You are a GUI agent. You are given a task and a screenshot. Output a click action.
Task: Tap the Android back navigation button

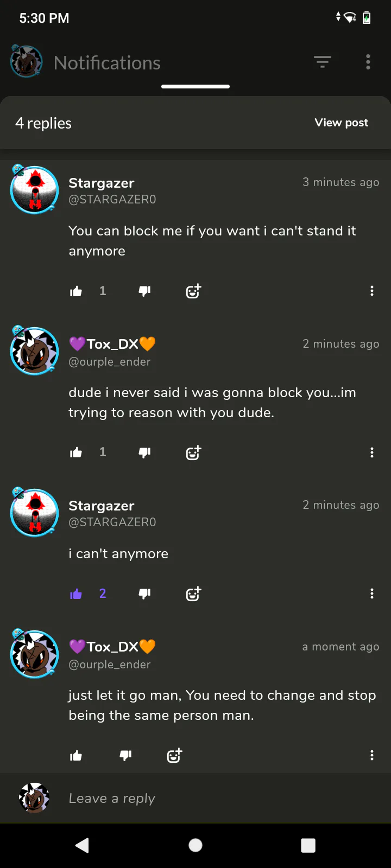(83, 845)
